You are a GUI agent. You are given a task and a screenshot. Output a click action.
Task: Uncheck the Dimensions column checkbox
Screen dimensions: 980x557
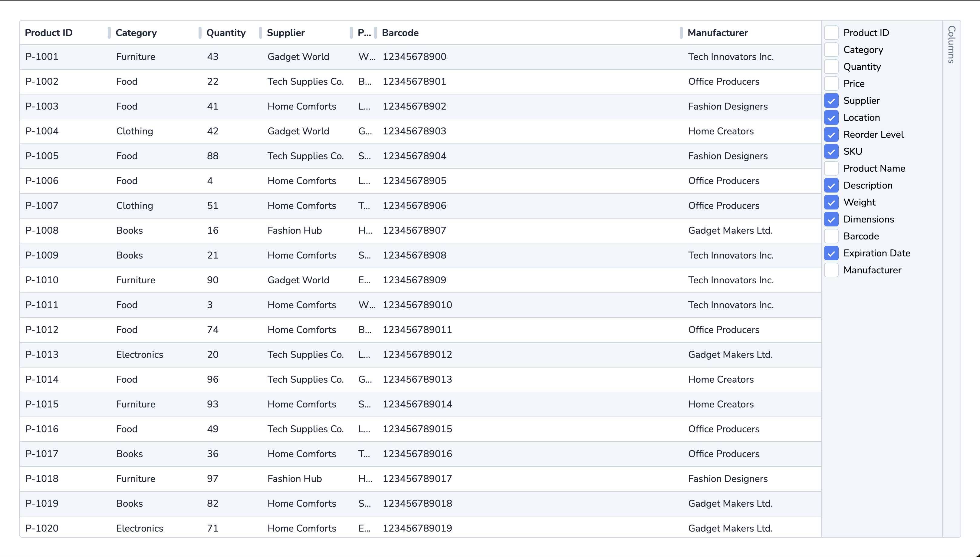[x=831, y=219]
